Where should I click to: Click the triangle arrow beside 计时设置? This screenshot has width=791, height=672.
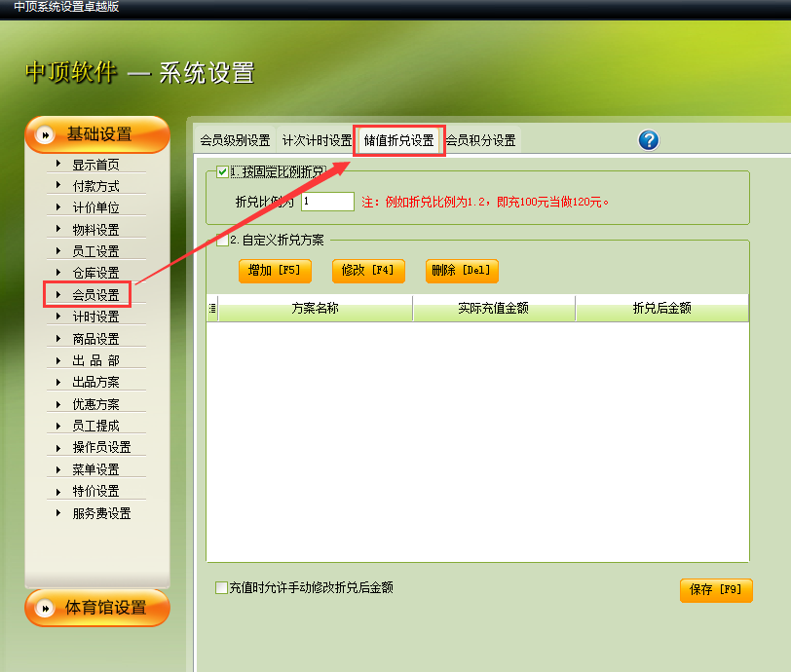58,317
